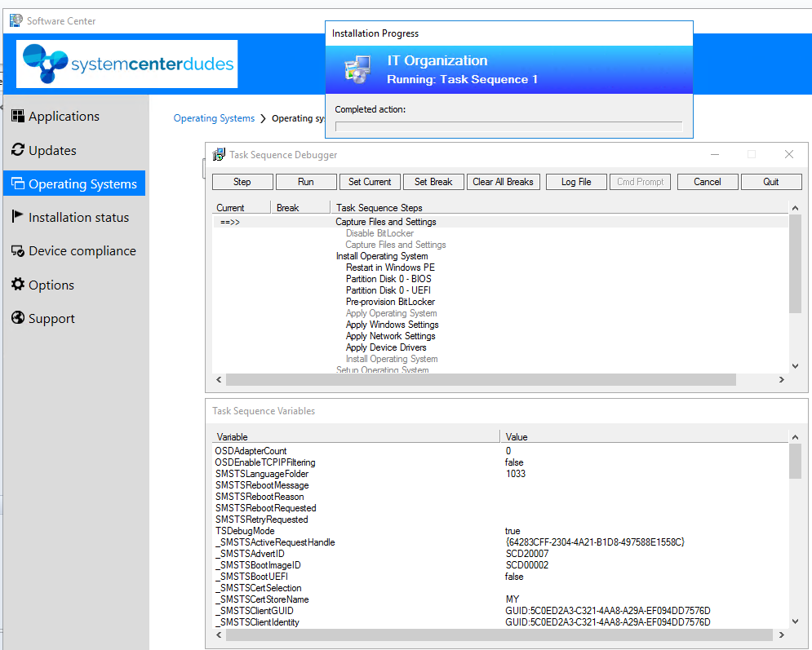
Task: Click the Support globe icon
Action: coord(18,318)
